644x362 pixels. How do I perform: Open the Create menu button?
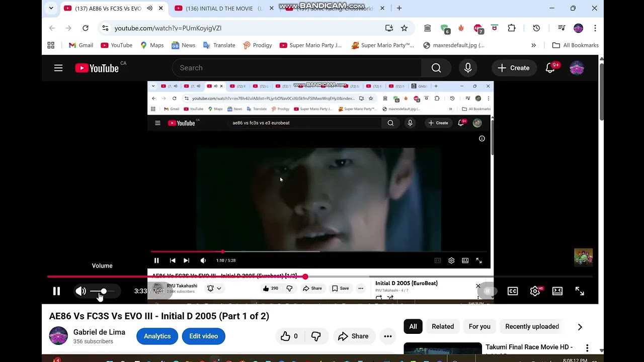point(514,68)
